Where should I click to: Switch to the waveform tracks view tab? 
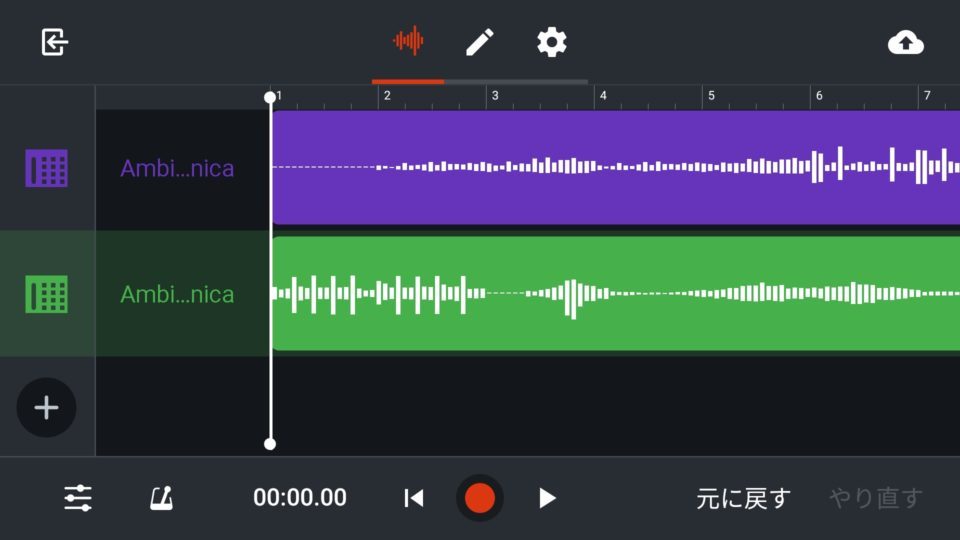tap(408, 41)
